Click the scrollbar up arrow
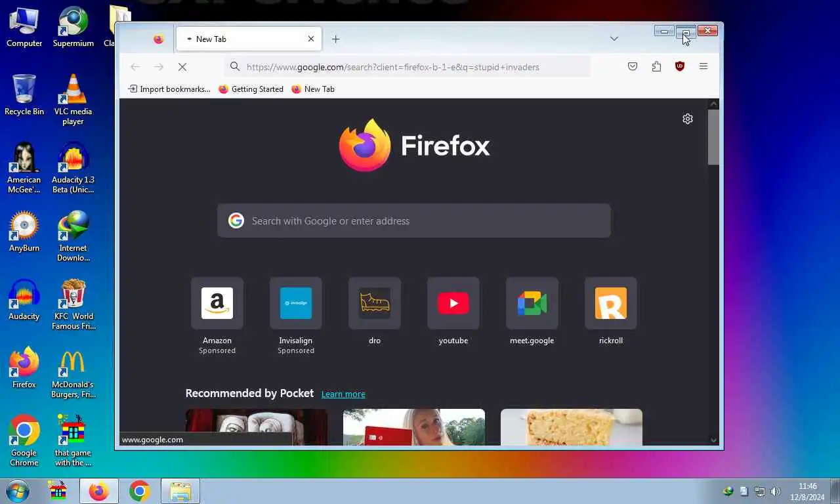The height and width of the screenshot is (504, 840). point(713,104)
